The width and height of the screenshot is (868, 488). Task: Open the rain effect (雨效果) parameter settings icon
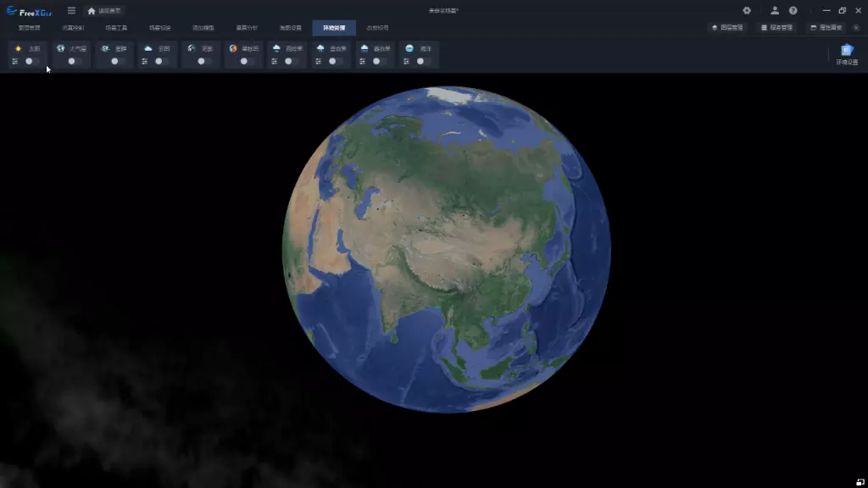(275, 61)
